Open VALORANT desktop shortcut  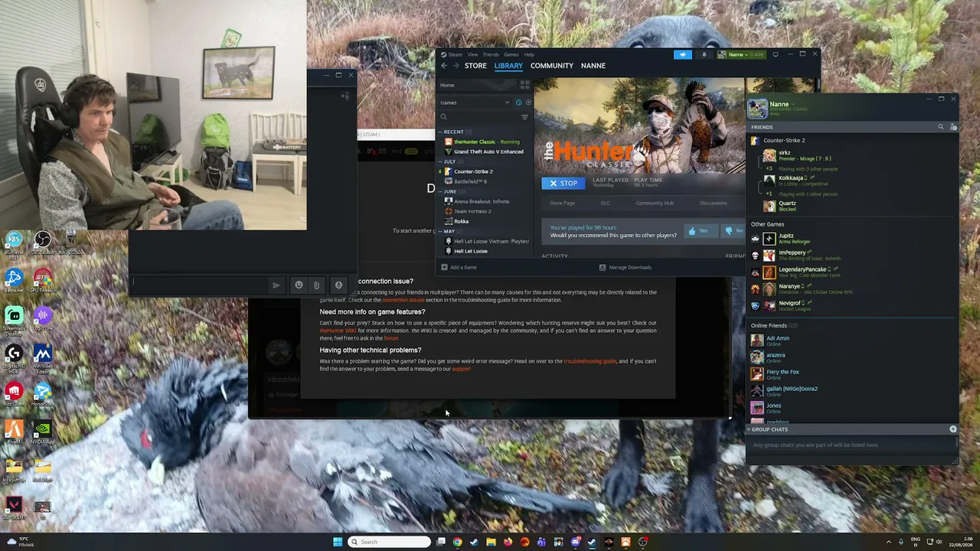(14, 508)
